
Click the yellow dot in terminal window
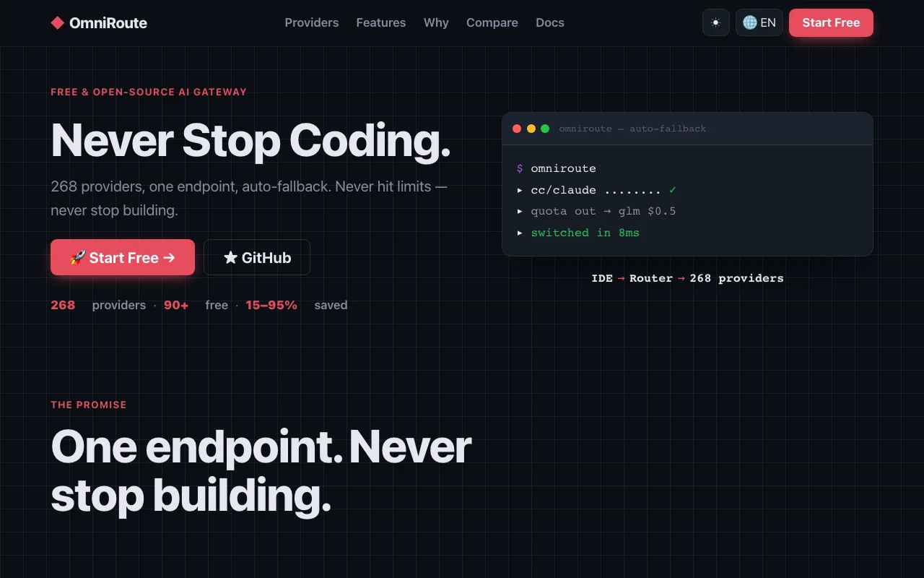click(531, 129)
